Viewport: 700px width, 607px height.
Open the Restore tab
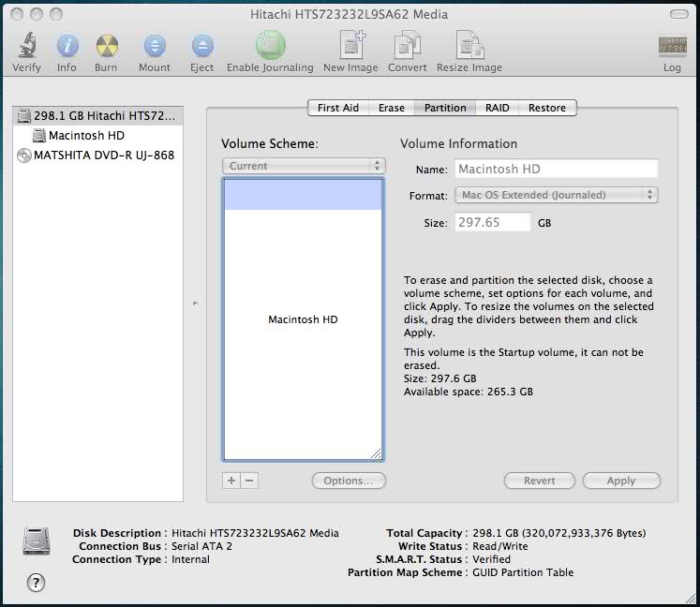click(547, 108)
